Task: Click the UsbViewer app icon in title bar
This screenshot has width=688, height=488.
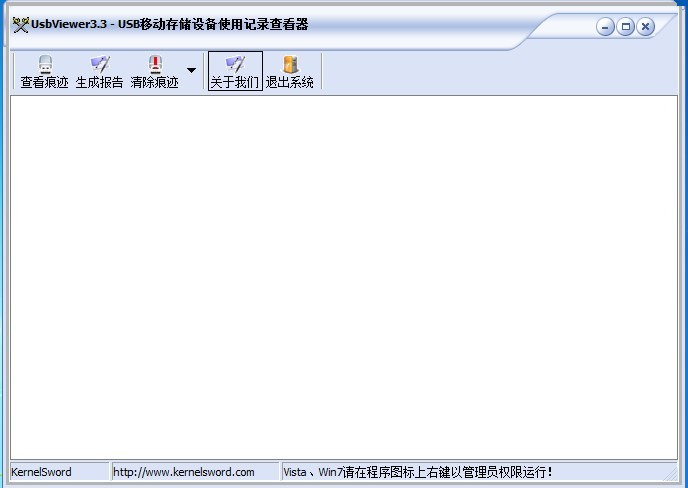Action: (x=20, y=25)
